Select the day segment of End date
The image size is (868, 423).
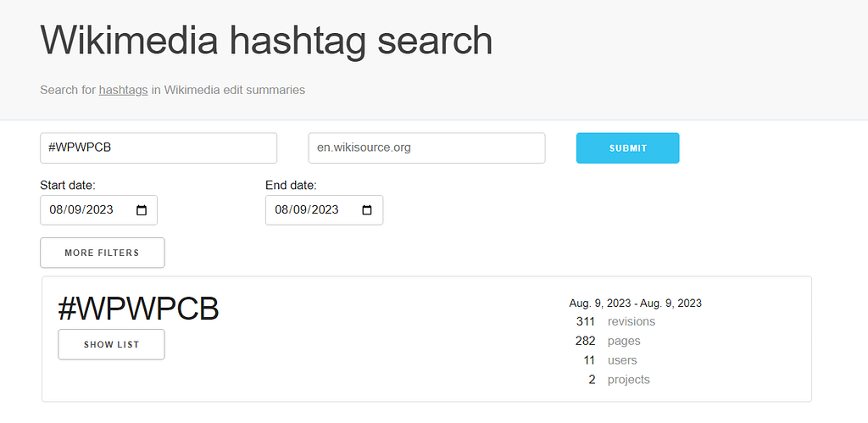pyautogui.click(x=299, y=210)
